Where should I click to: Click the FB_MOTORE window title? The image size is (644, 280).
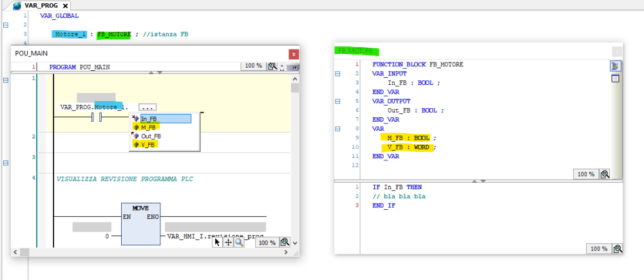[355, 51]
